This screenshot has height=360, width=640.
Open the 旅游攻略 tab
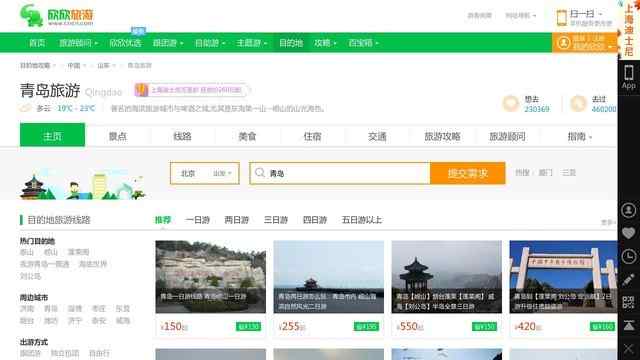(x=442, y=136)
